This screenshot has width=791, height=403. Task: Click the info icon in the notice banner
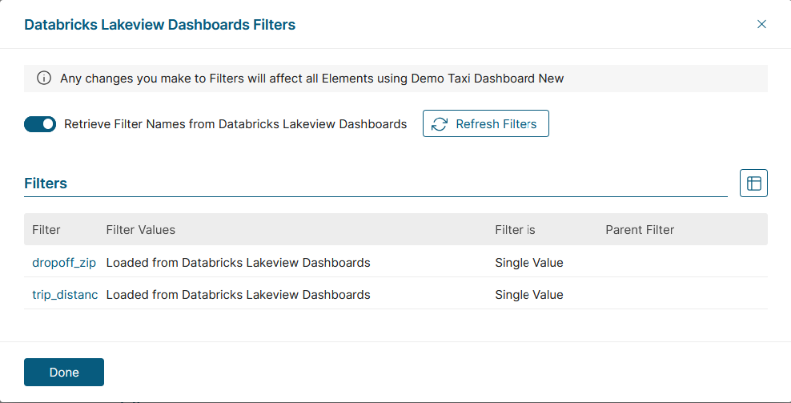pyautogui.click(x=44, y=77)
